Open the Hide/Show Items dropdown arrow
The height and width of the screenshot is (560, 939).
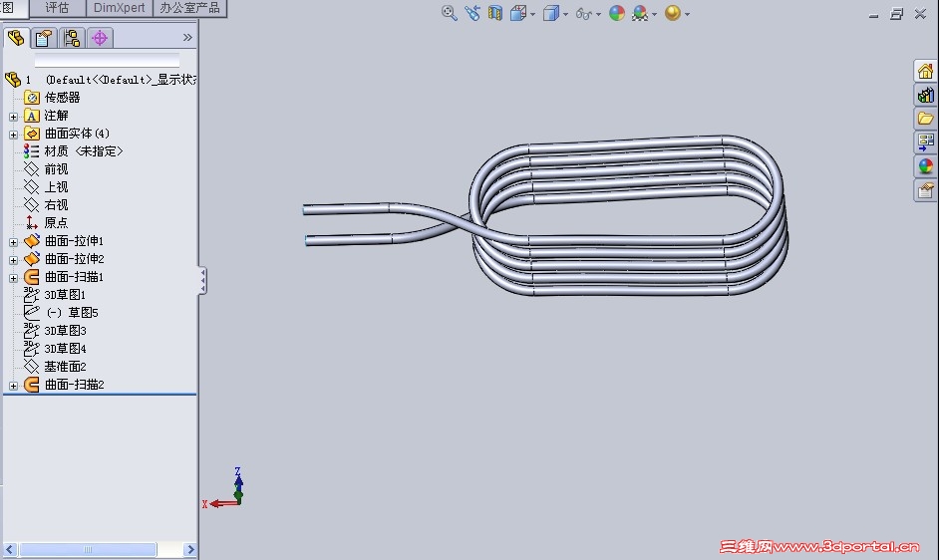598,14
